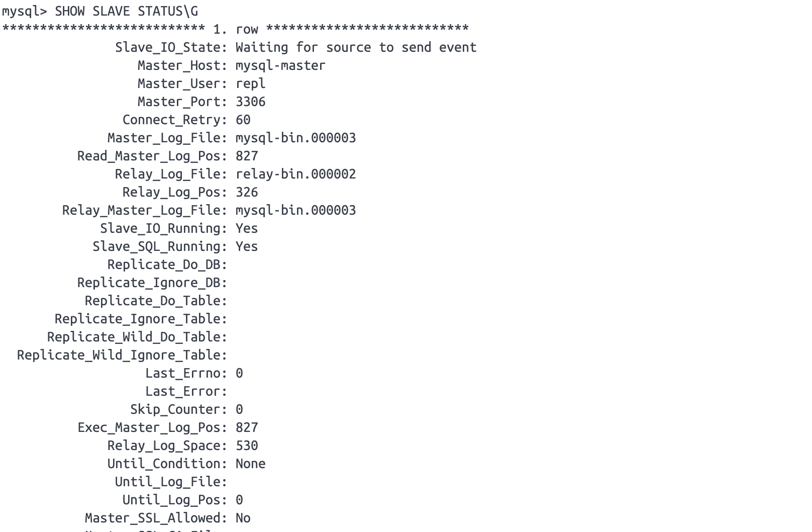
Task: Click the Master_Log_File value mysql-bin.000003
Action: (295, 138)
